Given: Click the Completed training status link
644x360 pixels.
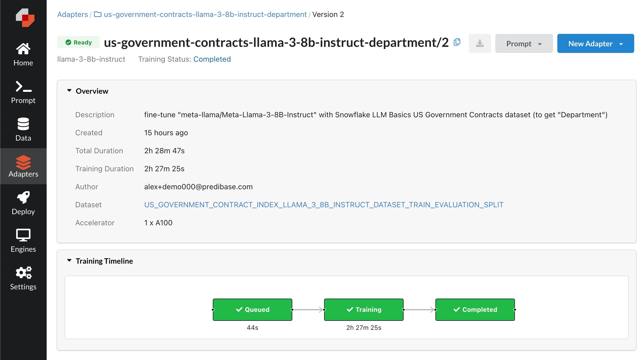Looking at the screenshot, I should pos(212,59).
